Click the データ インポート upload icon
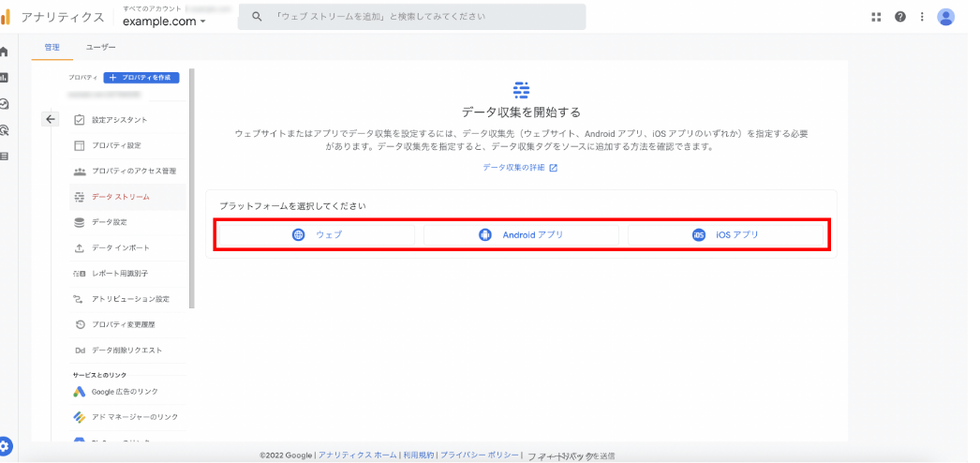Viewport: 980px width, 463px height. (80, 247)
